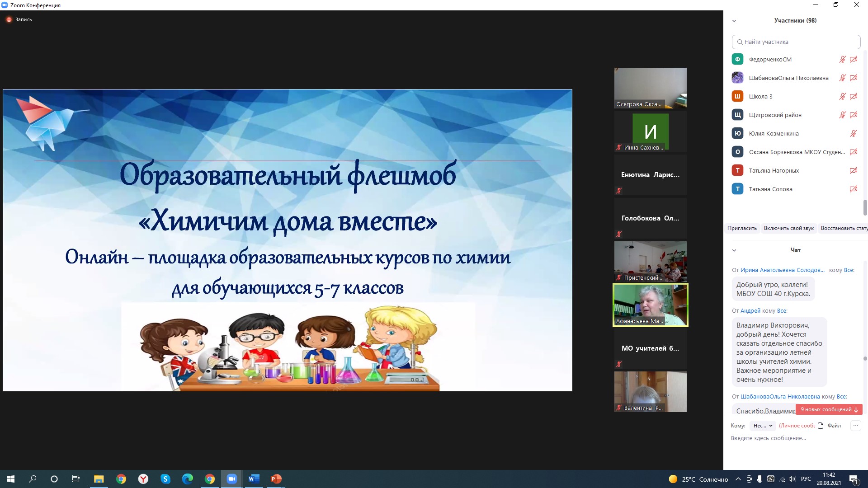Open Microsoft Edge from the taskbar
The image size is (868, 488).
(188, 479)
